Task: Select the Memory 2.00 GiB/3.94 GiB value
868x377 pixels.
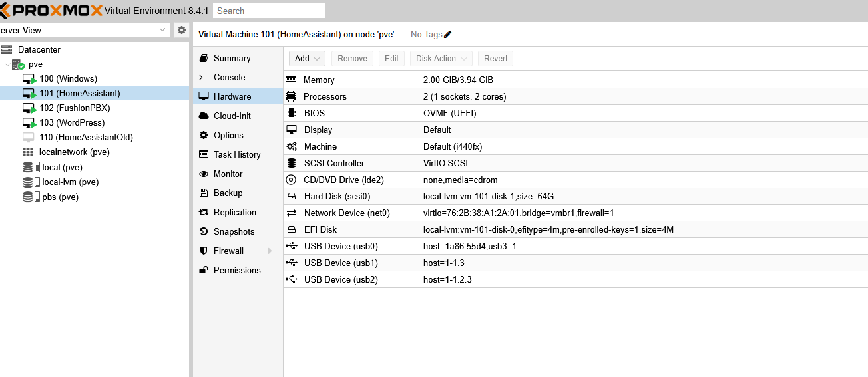Action: click(x=458, y=80)
